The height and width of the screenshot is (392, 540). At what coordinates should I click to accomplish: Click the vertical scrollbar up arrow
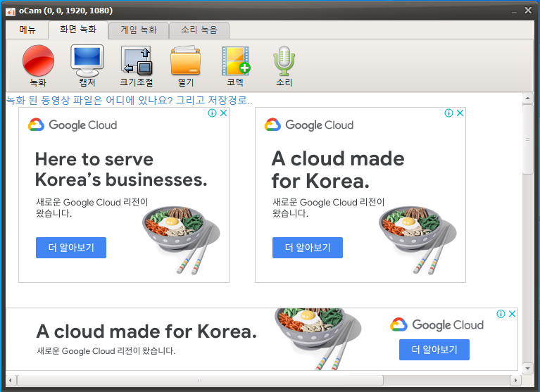527,99
